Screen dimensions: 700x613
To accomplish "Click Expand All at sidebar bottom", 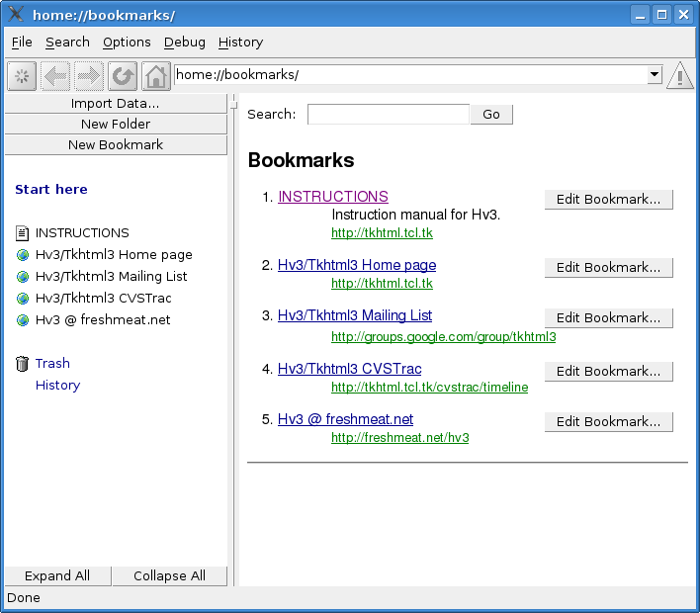I will coord(57,575).
